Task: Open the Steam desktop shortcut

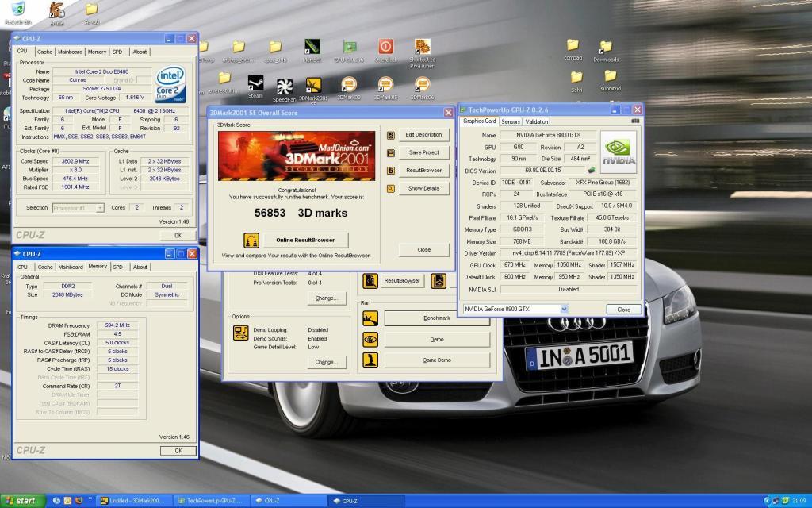Action: (255, 87)
